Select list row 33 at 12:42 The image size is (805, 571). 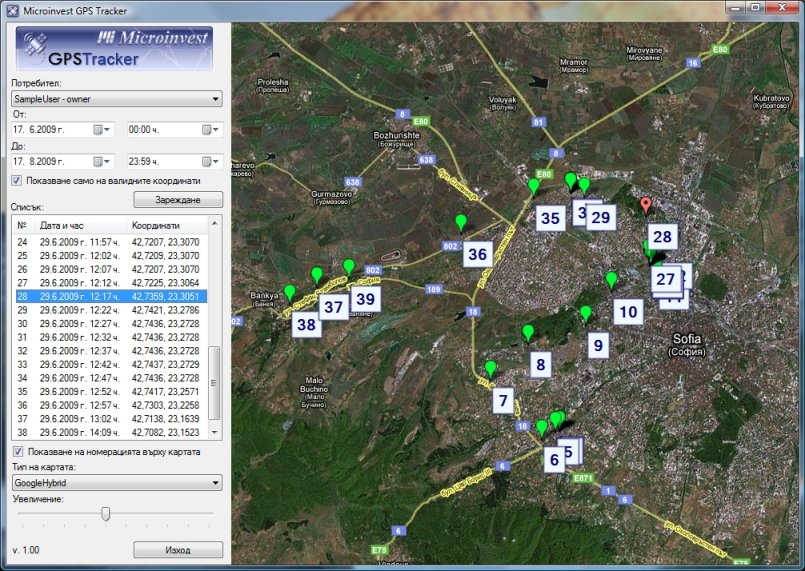click(x=110, y=365)
